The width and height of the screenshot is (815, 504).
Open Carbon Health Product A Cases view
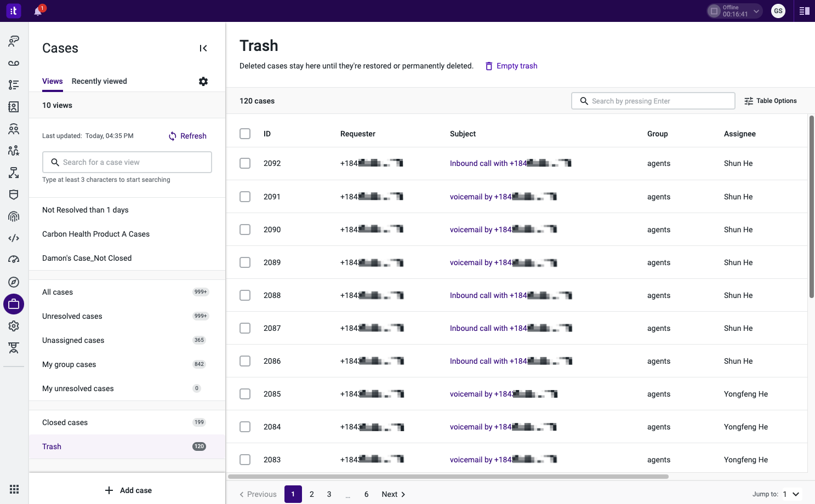tap(127, 234)
